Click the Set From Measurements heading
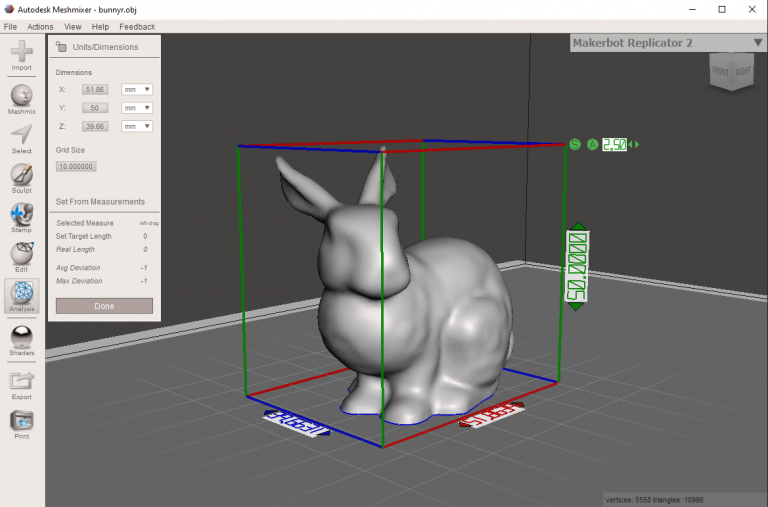The image size is (768, 507). [100, 202]
